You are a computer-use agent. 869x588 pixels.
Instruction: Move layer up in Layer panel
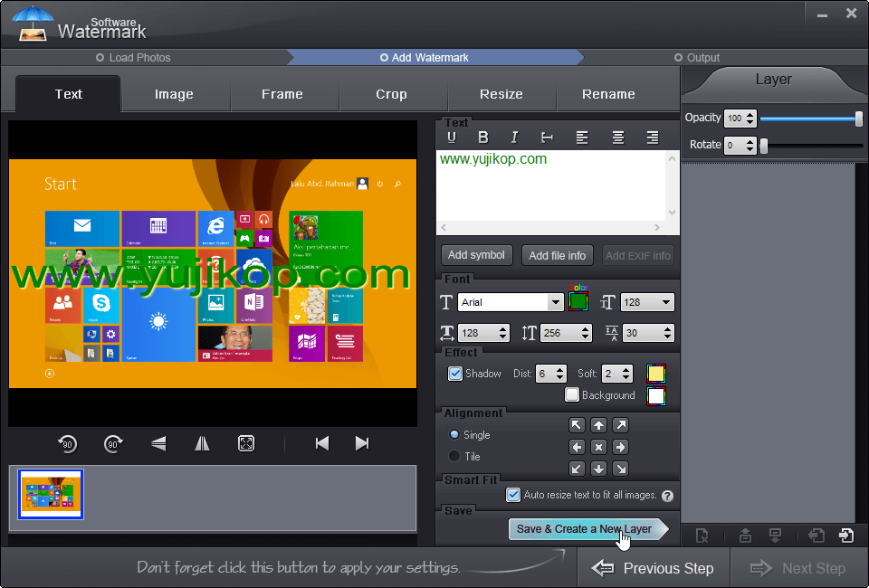pos(745,536)
